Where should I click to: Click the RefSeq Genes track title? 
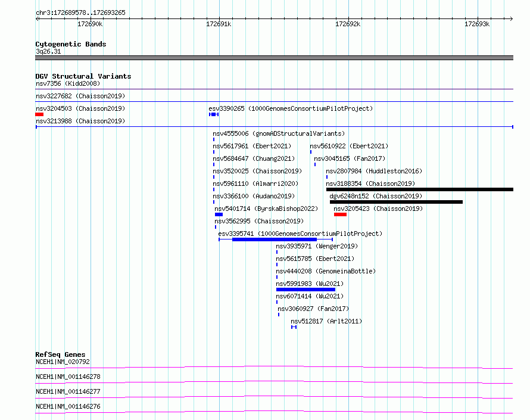(x=60, y=354)
